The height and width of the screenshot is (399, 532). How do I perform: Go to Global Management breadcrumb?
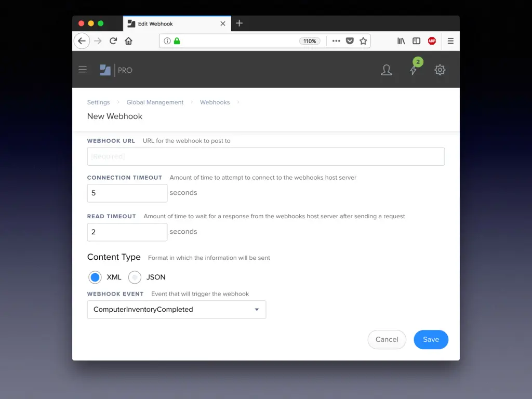[x=155, y=102]
